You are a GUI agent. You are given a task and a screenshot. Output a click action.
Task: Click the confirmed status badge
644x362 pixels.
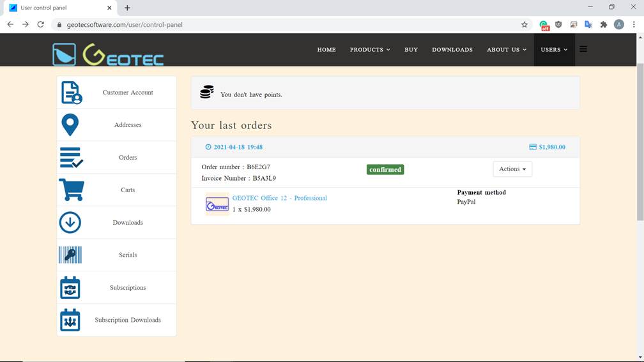tap(385, 170)
